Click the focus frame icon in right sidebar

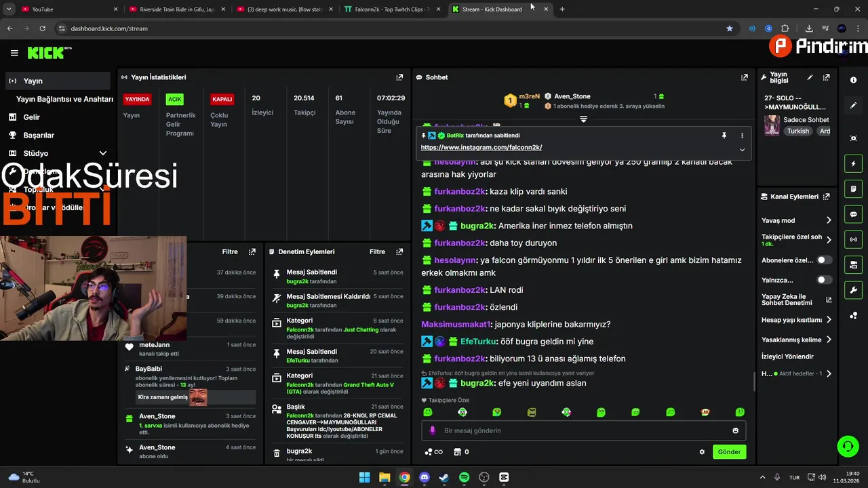(853, 138)
